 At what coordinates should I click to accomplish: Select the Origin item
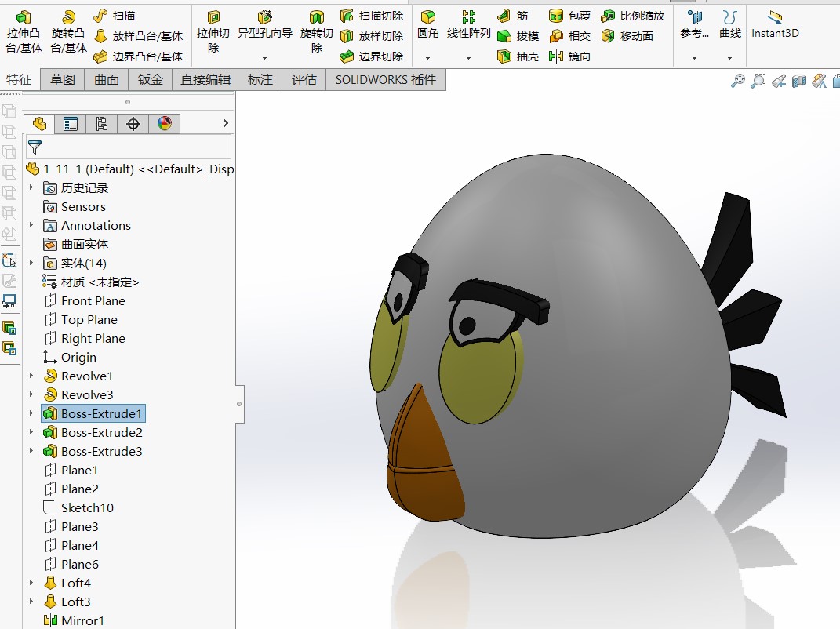[x=70, y=357]
